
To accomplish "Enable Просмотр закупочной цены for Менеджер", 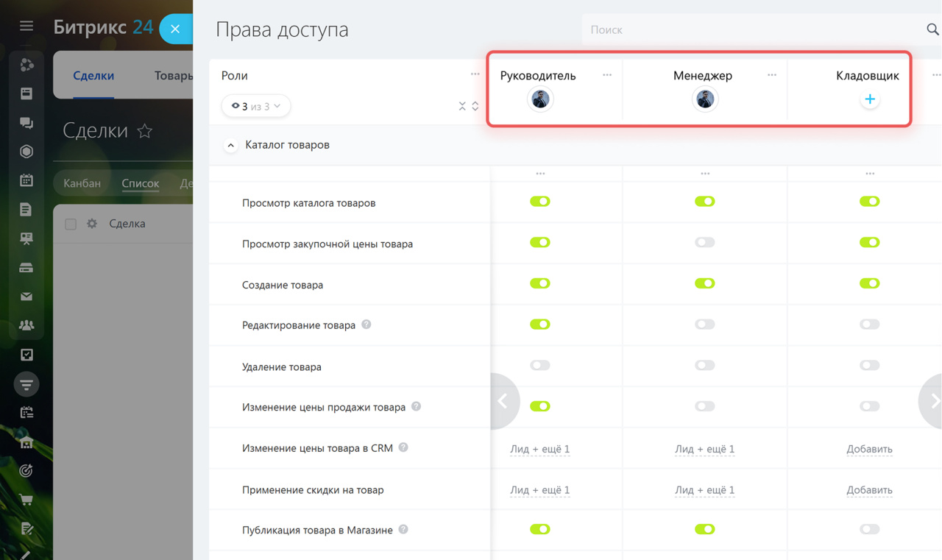I will (705, 242).
